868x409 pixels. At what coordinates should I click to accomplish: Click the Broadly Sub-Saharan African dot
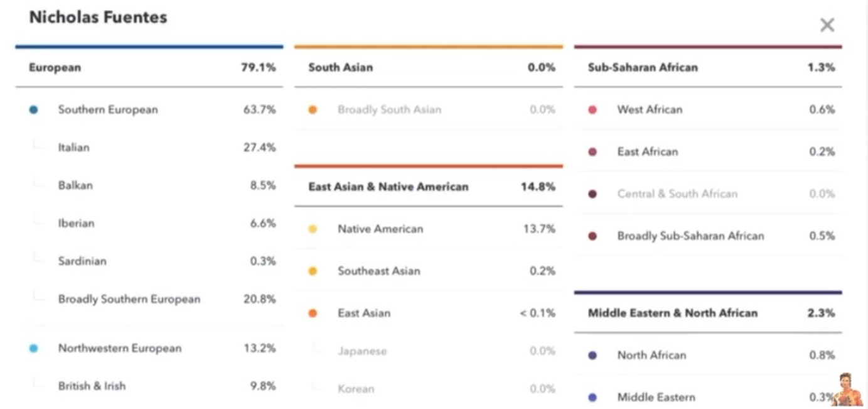click(x=592, y=236)
